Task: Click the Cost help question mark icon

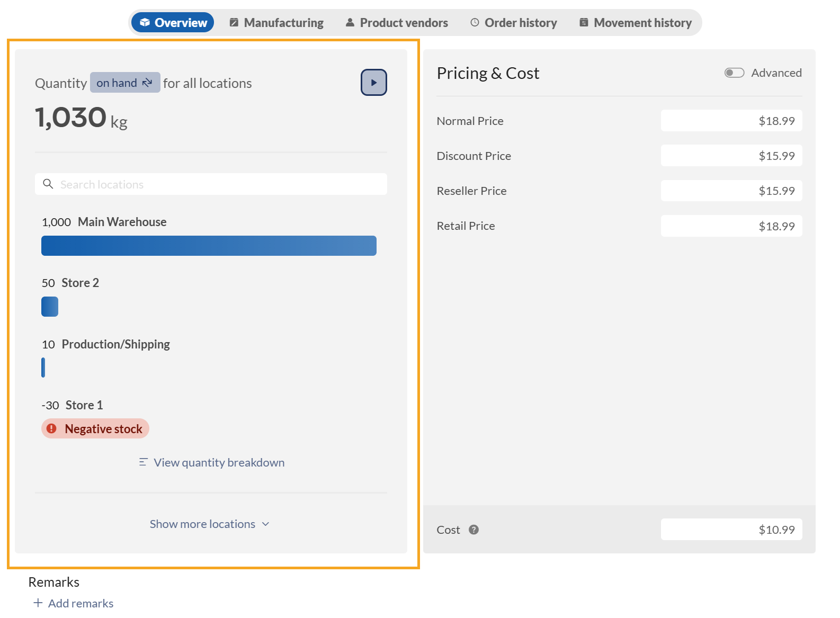Action: click(473, 530)
